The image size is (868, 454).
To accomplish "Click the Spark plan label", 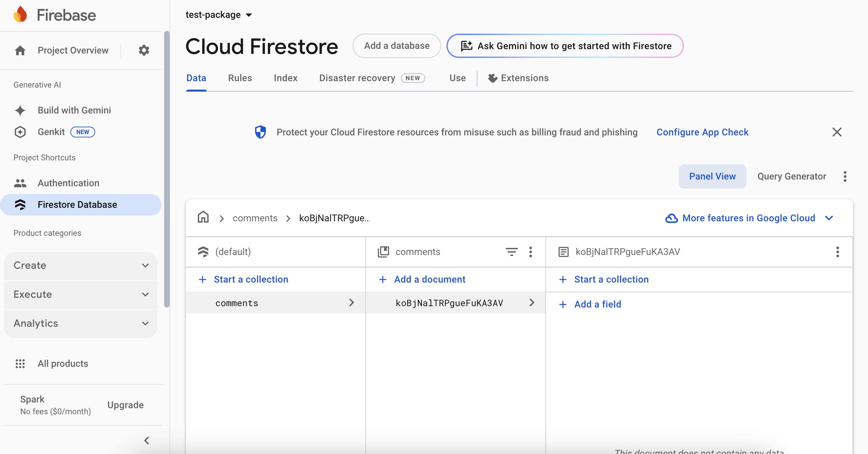I will pyautogui.click(x=32, y=399).
